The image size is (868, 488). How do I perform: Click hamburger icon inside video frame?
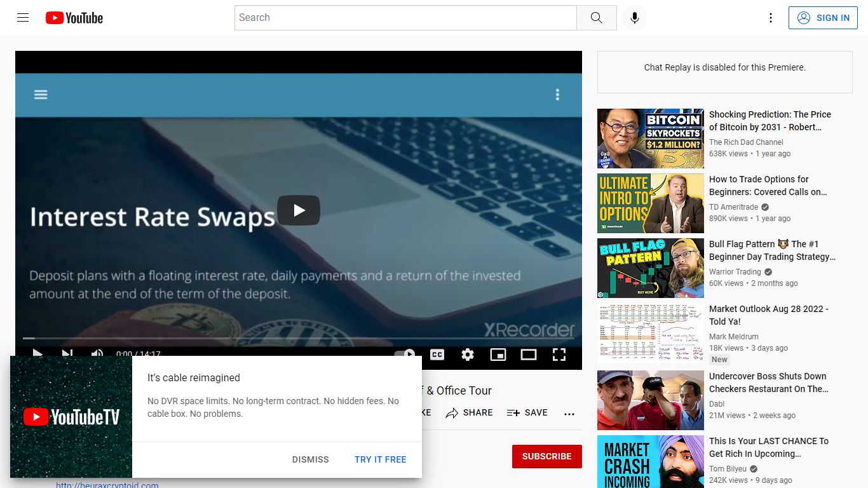(41, 95)
